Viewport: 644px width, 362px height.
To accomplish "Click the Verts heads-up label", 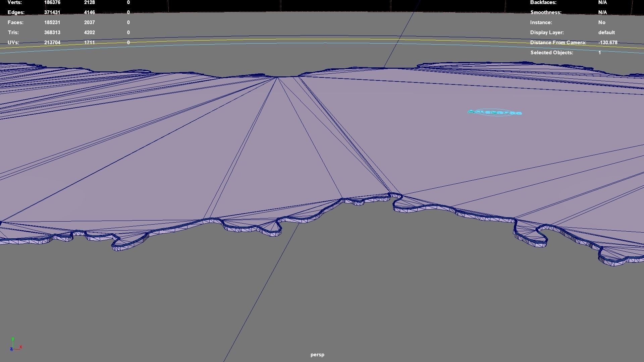I will click(14, 2).
